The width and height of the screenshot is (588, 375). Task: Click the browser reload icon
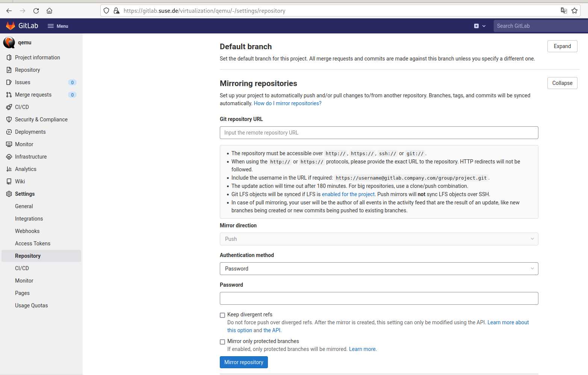point(36,11)
